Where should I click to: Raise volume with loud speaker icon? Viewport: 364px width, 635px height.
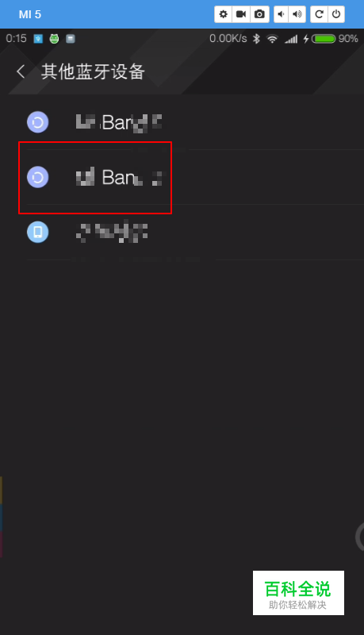click(297, 14)
